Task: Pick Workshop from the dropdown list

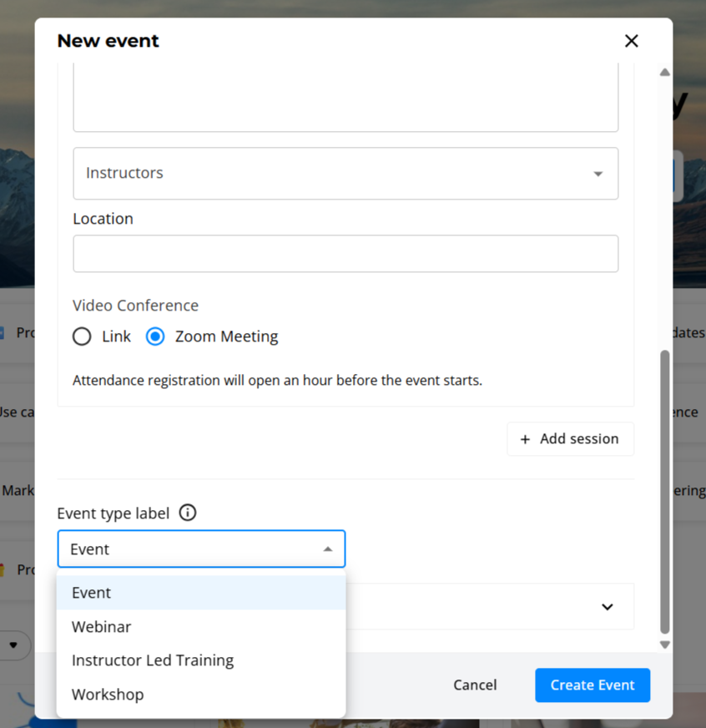Action: (x=108, y=695)
